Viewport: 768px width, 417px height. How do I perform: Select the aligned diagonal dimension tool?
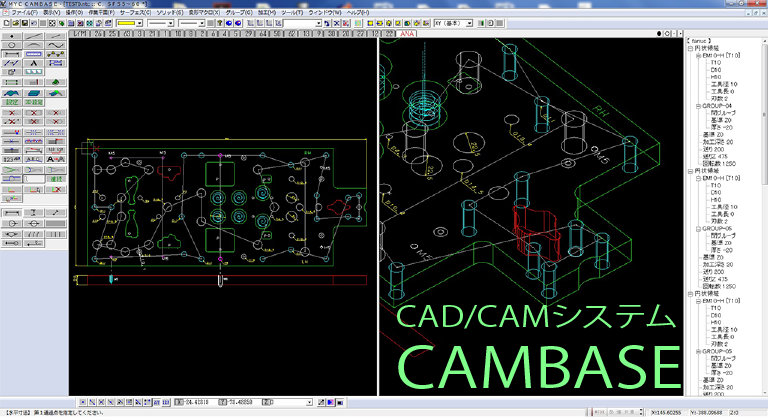point(56,213)
